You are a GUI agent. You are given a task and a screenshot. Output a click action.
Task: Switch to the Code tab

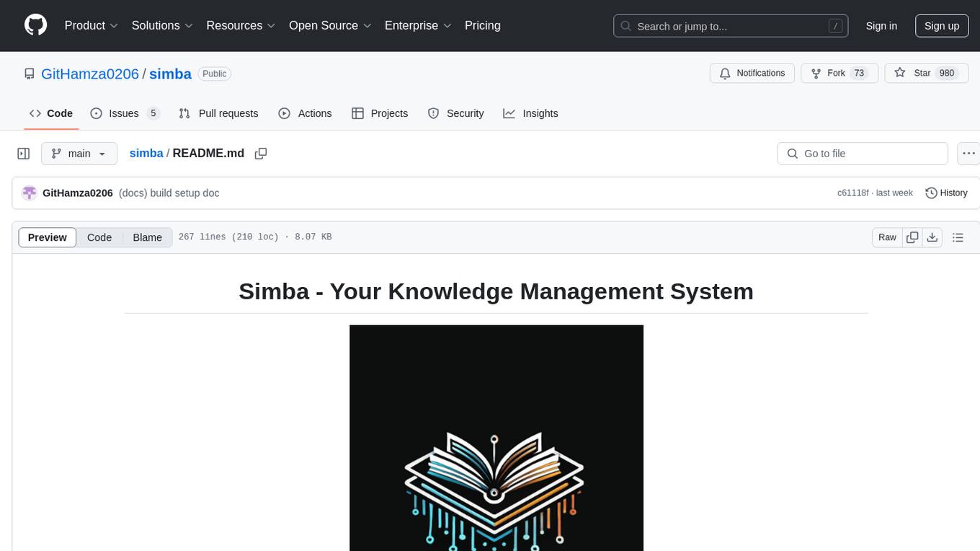(51, 113)
